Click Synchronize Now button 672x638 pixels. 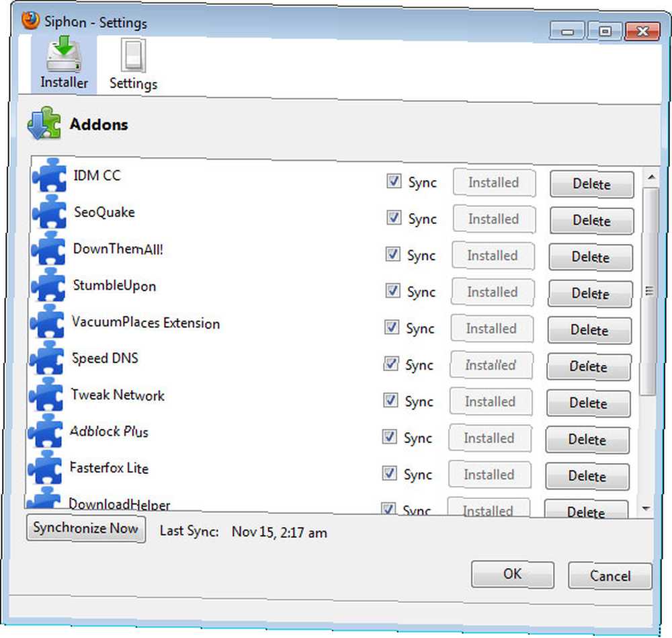86,528
